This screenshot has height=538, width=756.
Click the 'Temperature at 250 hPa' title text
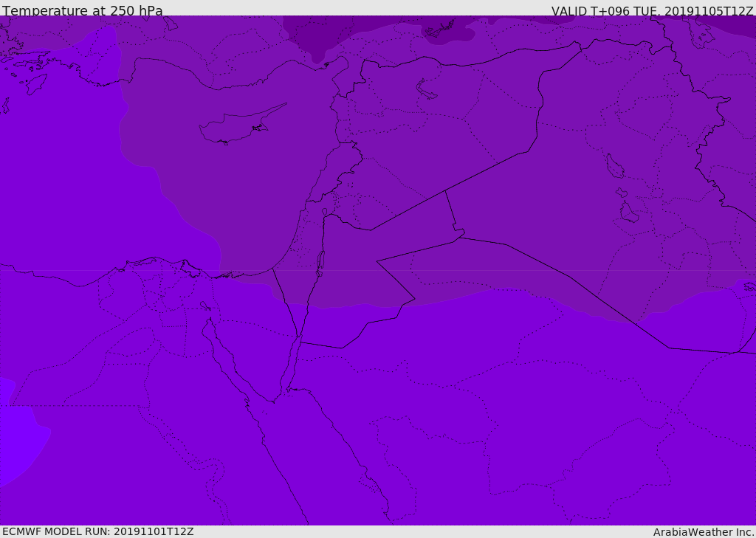(83, 10)
